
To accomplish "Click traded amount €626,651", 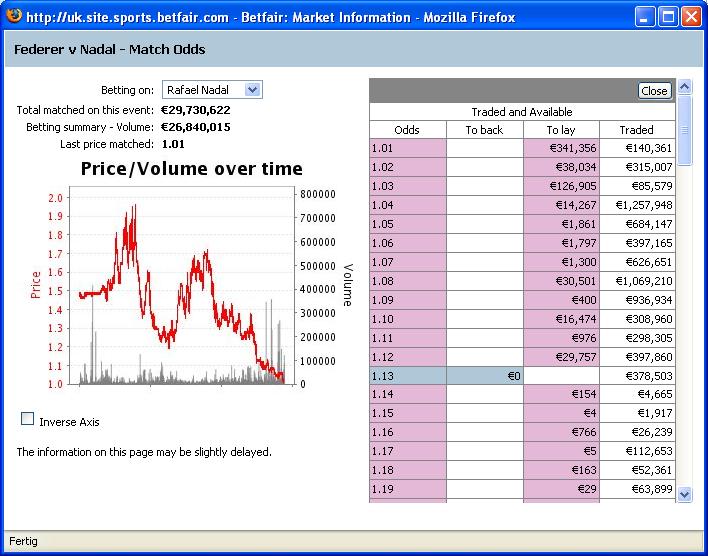I will click(637, 262).
